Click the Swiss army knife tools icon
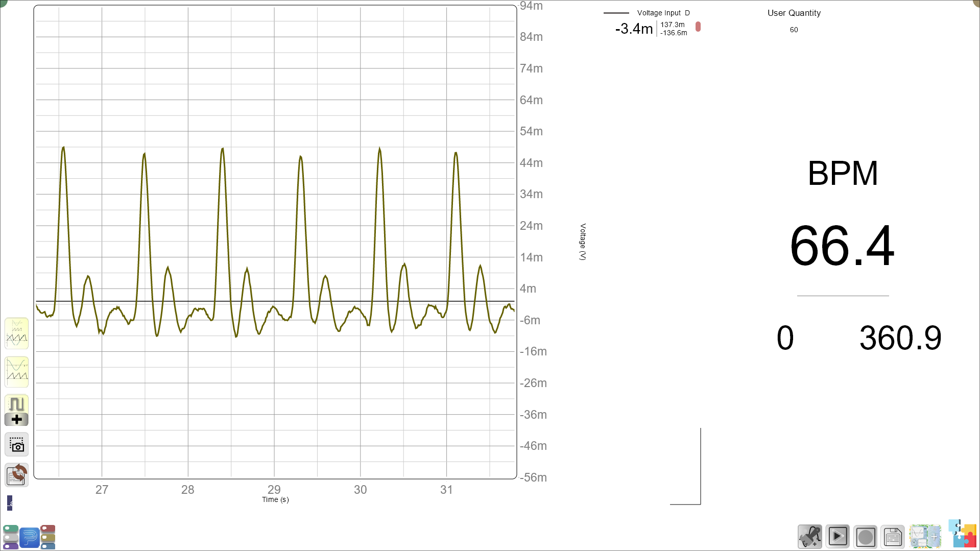The height and width of the screenshot is (551, 980). click(810, 537)
